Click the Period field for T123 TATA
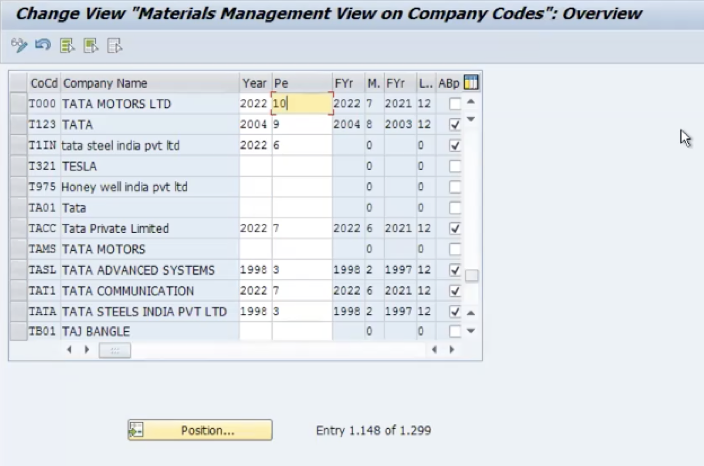This screenshot has width=704, height=466. click(x=302, y=124)
